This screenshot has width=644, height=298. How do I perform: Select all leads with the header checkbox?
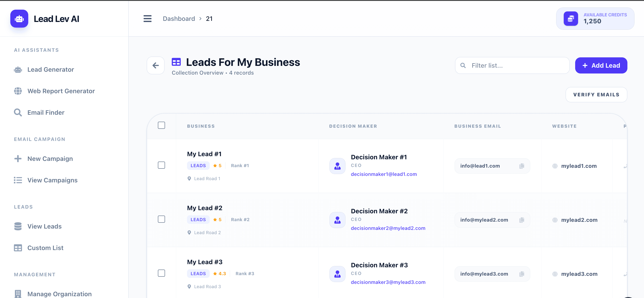161,125
